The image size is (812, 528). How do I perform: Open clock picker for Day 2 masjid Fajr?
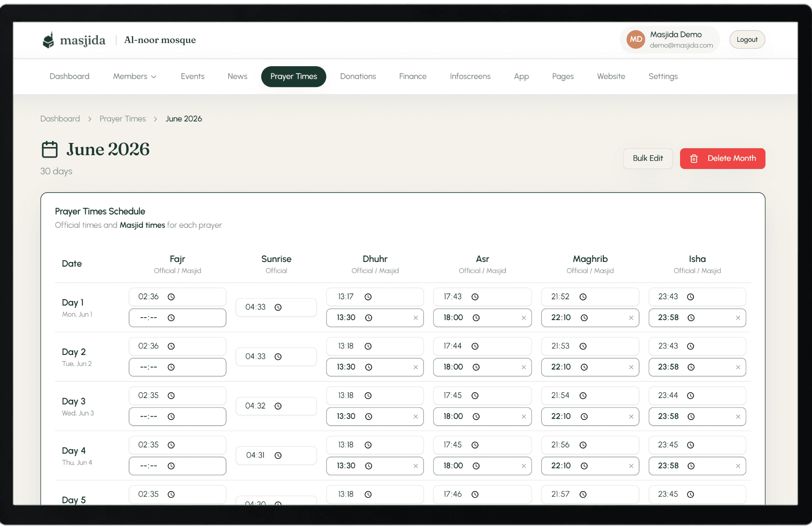pyautogui.click(x=171, y=367)
